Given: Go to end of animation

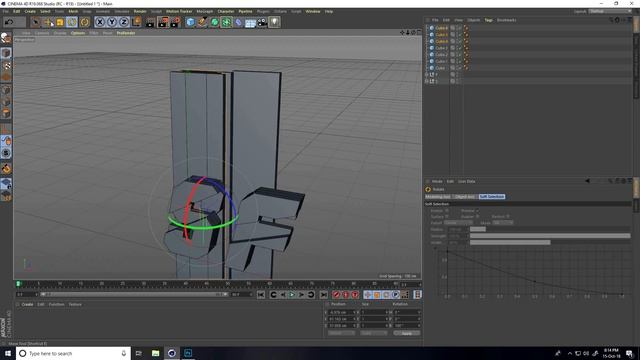Looking at the screenshot, I should [x=323, y=295].
